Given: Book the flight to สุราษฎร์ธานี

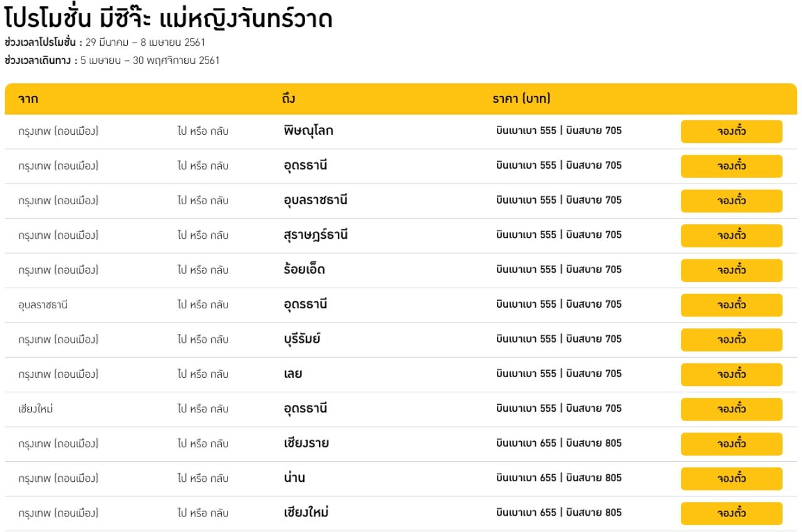Looking at the screenshot, I should pyautogui.click(x=731, y=236).
